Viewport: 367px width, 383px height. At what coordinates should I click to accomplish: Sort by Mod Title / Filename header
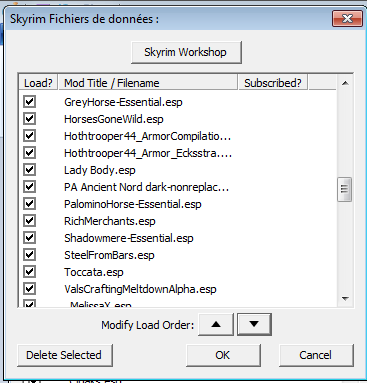click(148, 83)
